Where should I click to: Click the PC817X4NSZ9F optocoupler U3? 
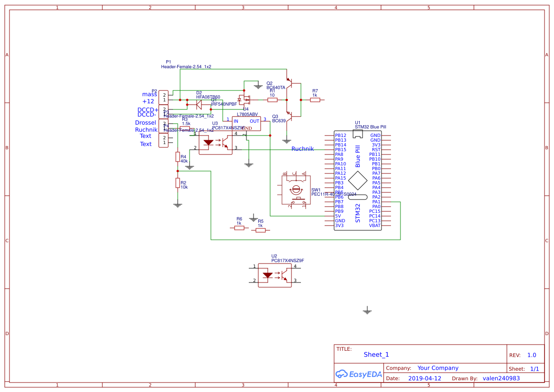216,142
